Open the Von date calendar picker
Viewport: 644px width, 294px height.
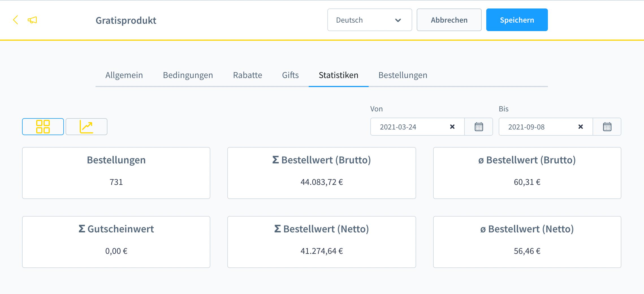pos(479,127)
